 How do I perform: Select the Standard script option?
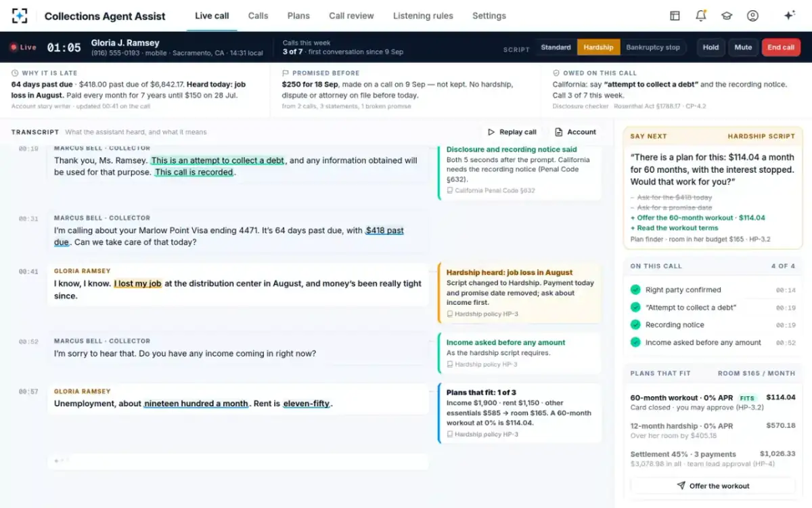(556, 47)
